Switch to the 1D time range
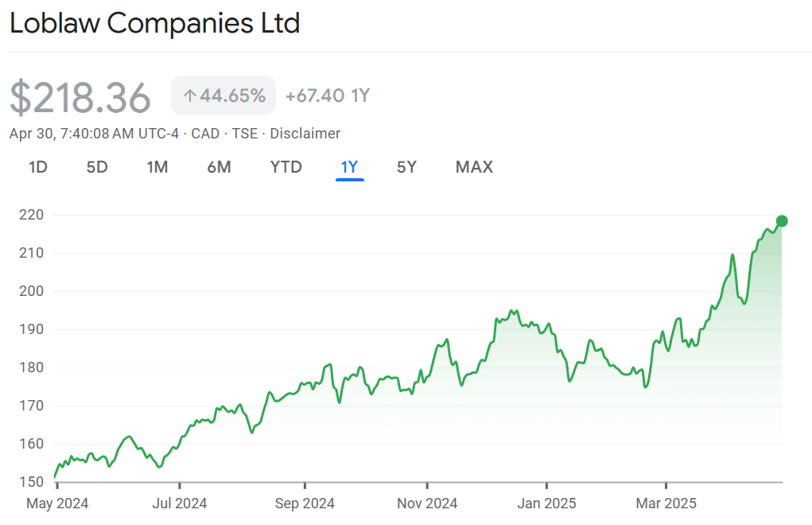812x525 pixels. [38, 167]
